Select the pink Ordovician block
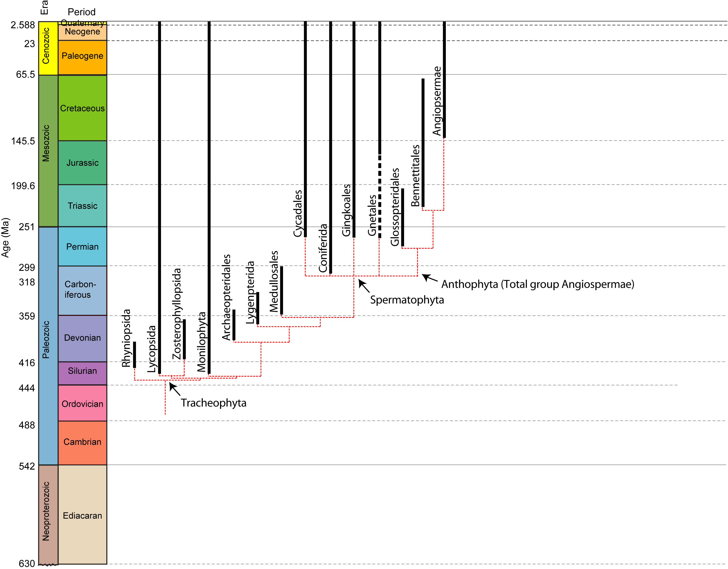728x569 pixels. (x=82, y=403)
